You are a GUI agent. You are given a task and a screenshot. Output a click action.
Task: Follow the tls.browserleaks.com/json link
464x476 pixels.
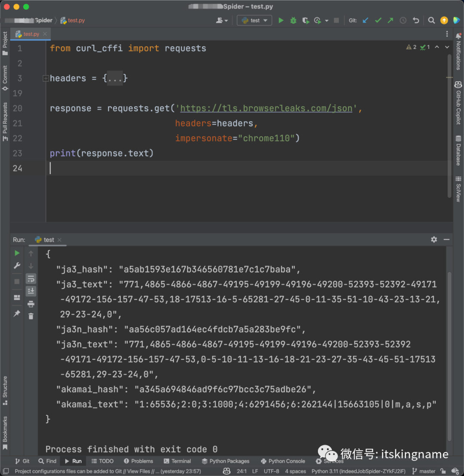(266, 108)
